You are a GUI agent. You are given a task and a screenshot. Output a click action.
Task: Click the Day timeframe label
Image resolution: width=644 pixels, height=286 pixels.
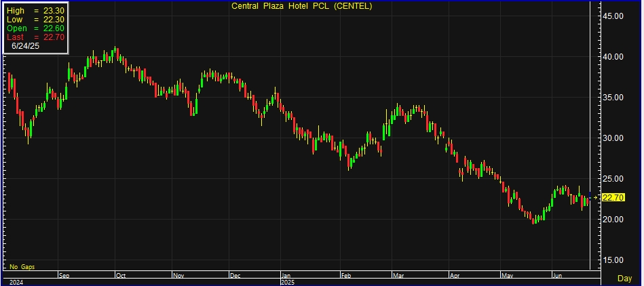[x=625, y=278]
